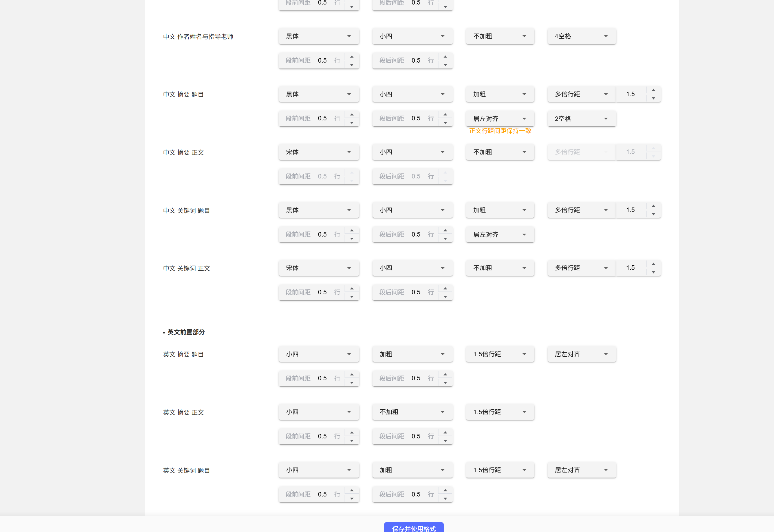774x532 pixels.
Task: Decrease 段后间距 for 英文 摘要 正文
Action: point(445,441)
